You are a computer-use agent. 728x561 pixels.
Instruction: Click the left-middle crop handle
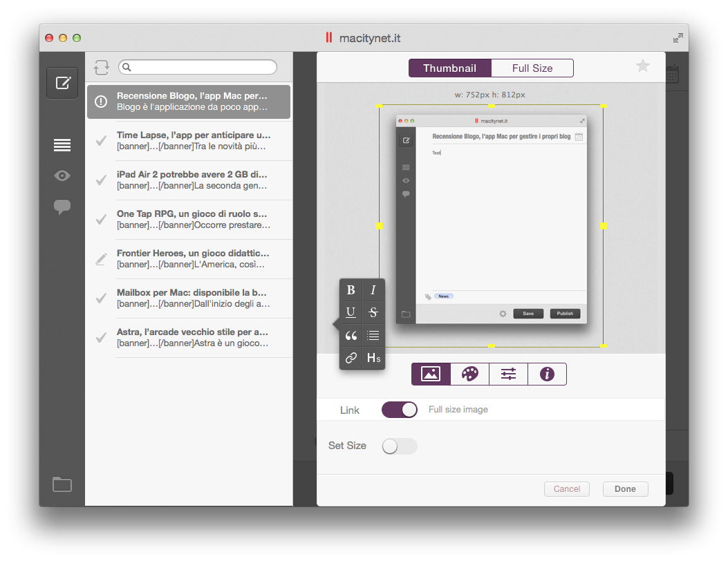click(379, 226)
